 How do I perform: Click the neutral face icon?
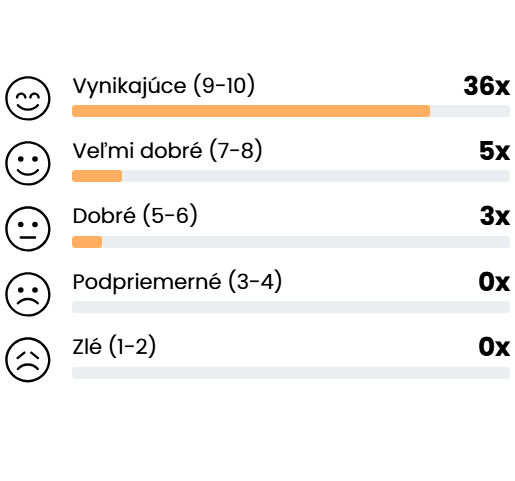(x=28, y=228)
